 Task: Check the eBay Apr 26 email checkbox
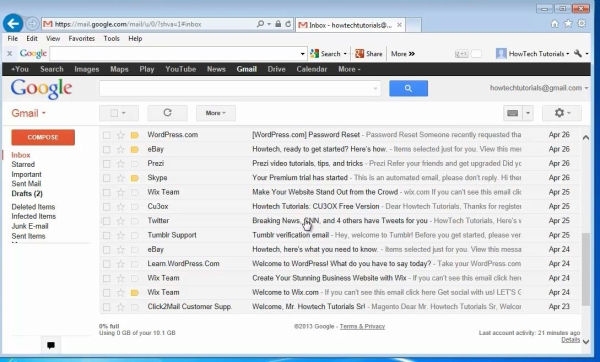click(x=107, y=149)
